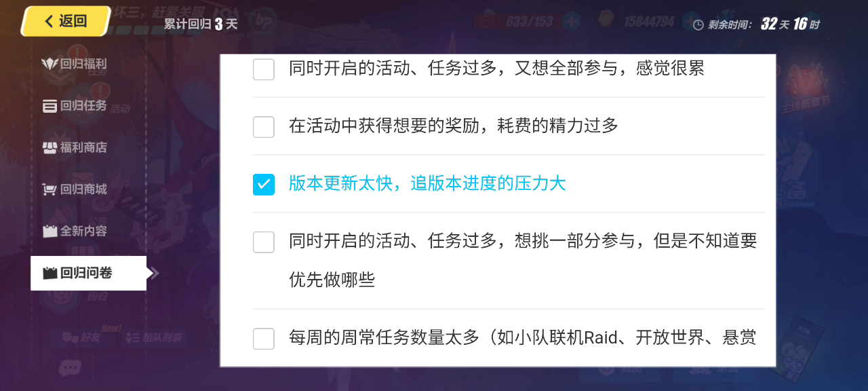Click the 回归福利 sidebar icon
The width and height of the screenshot is (868, 391).
pyautogui.click(x=50, y=64)
